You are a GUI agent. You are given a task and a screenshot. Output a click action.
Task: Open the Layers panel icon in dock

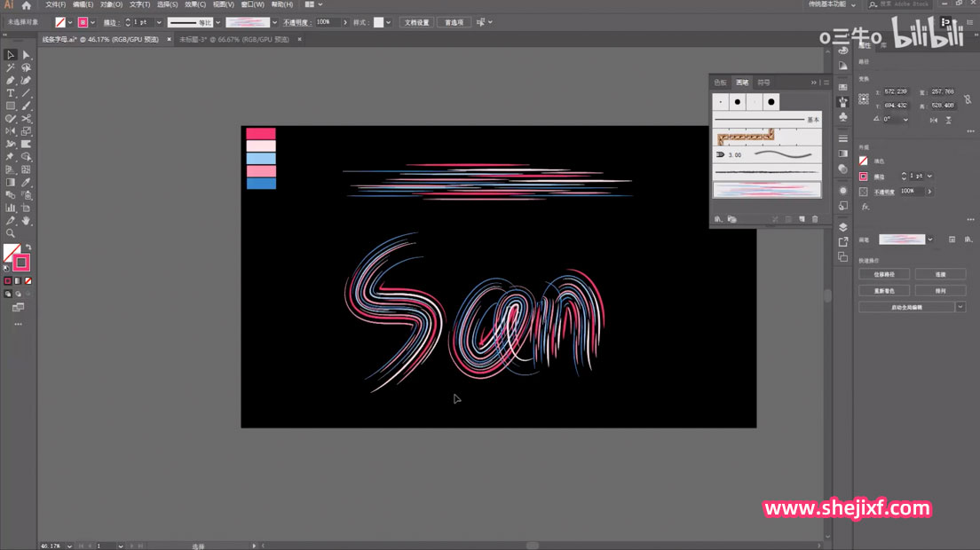[x=842, y=227]
